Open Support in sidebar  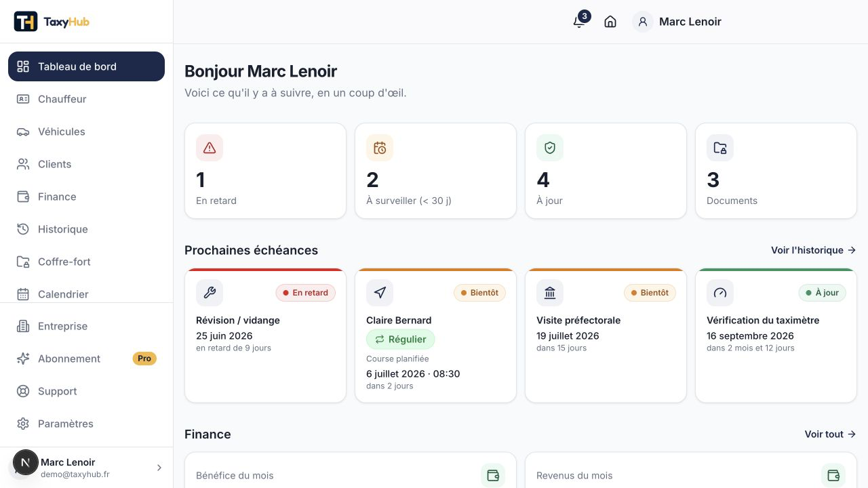click(x=86, y=391)
